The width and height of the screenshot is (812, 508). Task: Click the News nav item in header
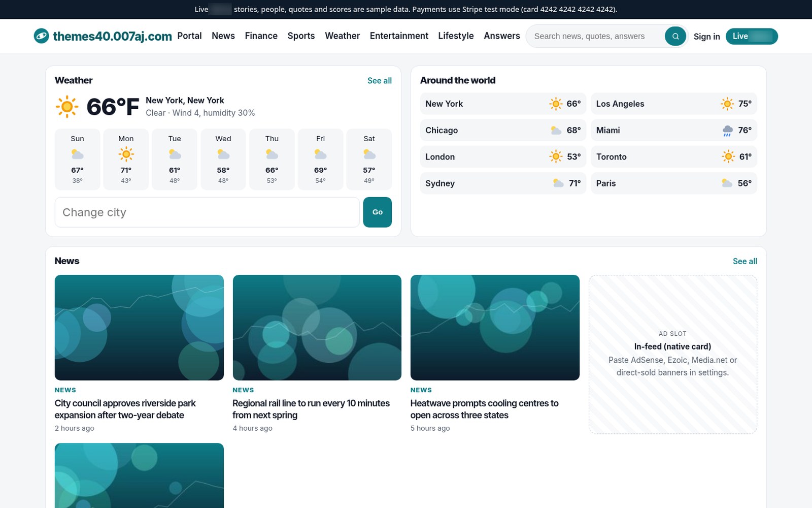(x=223, y=36)
